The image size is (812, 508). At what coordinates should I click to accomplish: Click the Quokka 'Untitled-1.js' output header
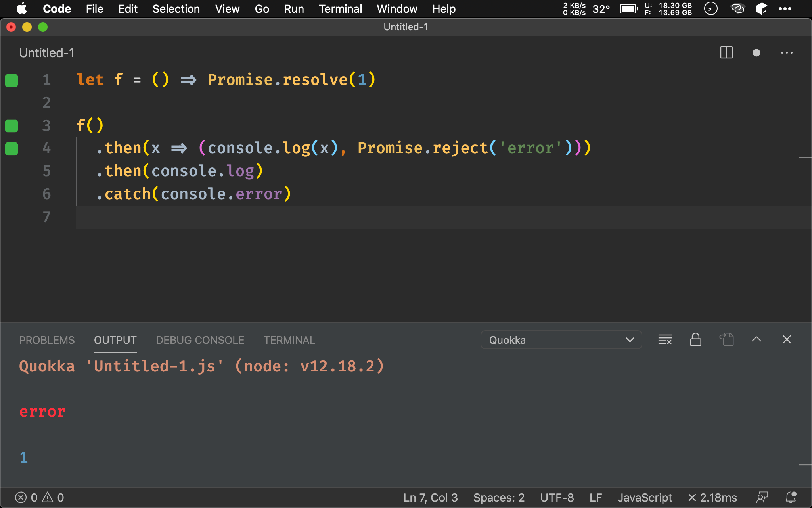tap(201, 366)
